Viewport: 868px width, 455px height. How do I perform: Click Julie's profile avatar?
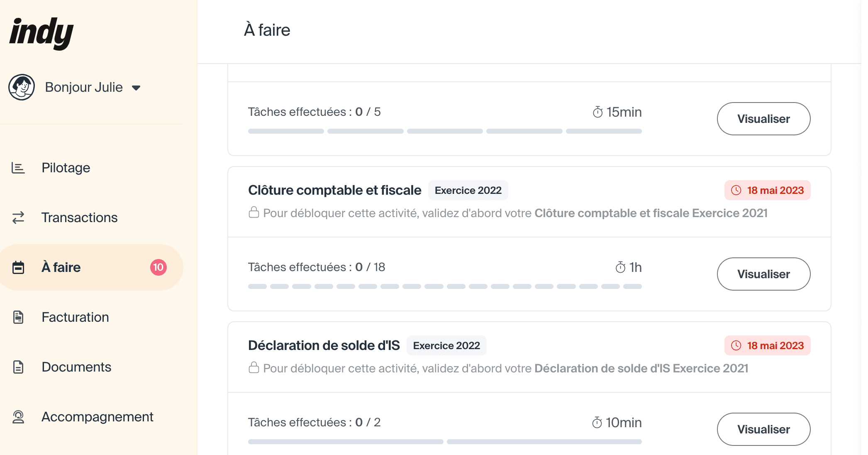(22, 87)
